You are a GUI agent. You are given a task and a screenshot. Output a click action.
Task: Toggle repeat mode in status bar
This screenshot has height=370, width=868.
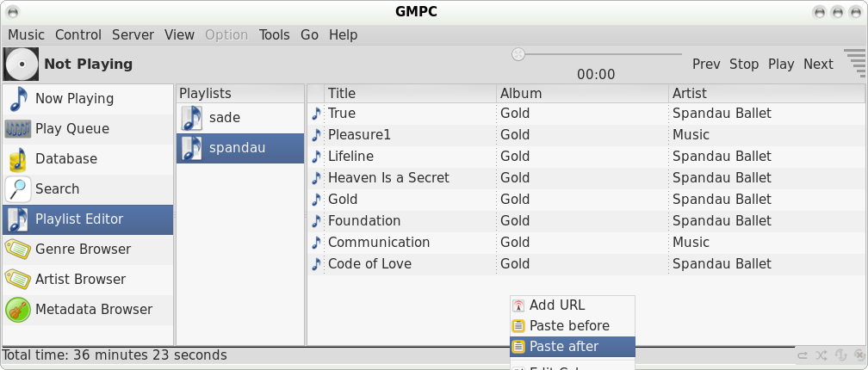[x=803, y=355]
